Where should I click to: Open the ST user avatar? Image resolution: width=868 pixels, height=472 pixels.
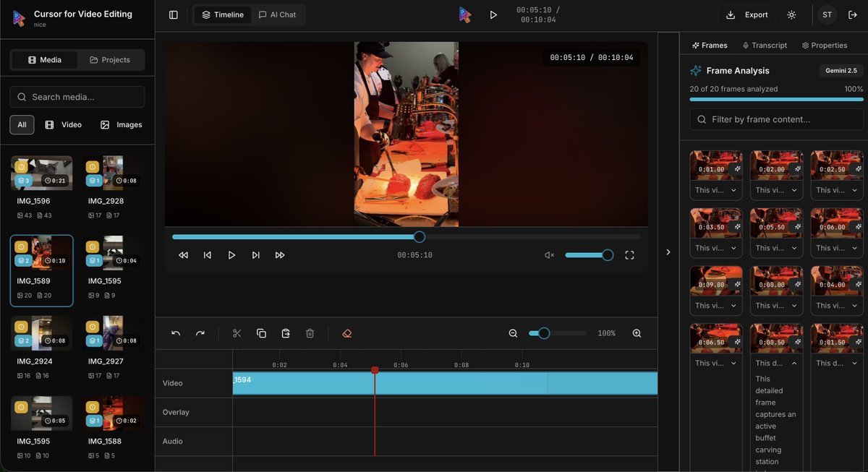[827, 14]
